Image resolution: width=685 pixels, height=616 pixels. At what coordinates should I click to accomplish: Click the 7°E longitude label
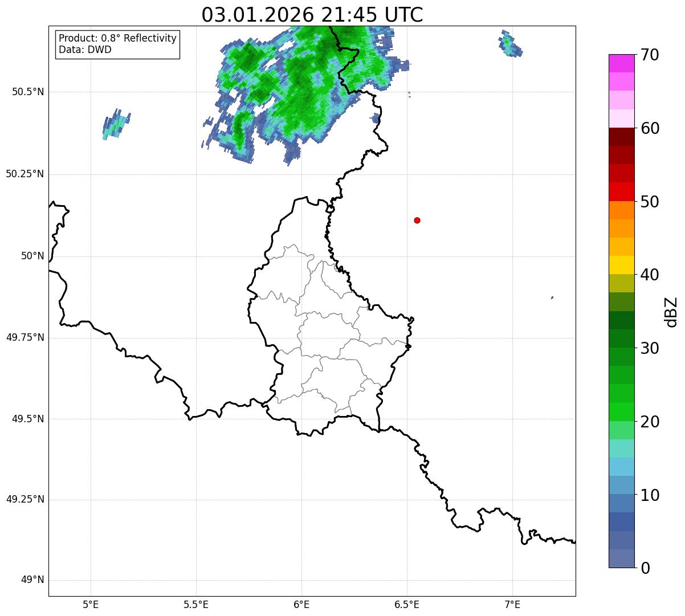512,604
